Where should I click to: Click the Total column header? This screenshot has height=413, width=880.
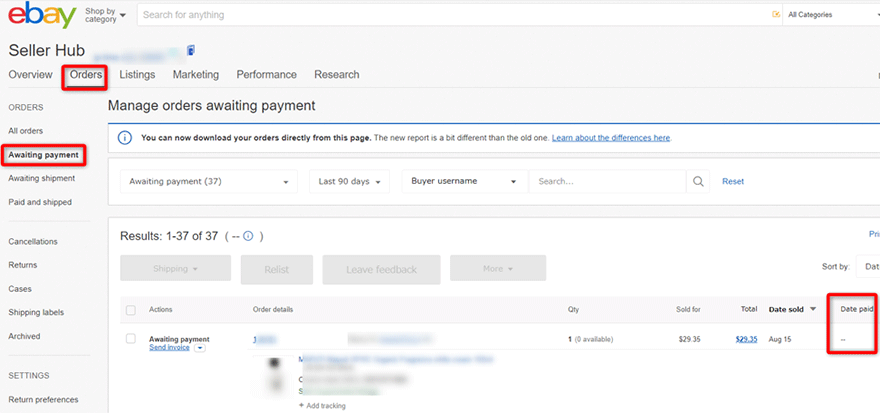coord(749,309)
